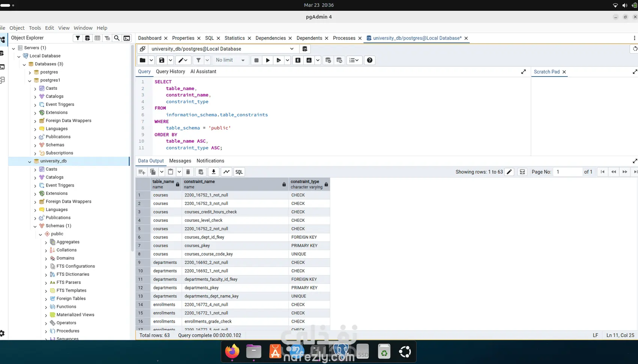Click the Add row icon in Data Output

[141, 172]
